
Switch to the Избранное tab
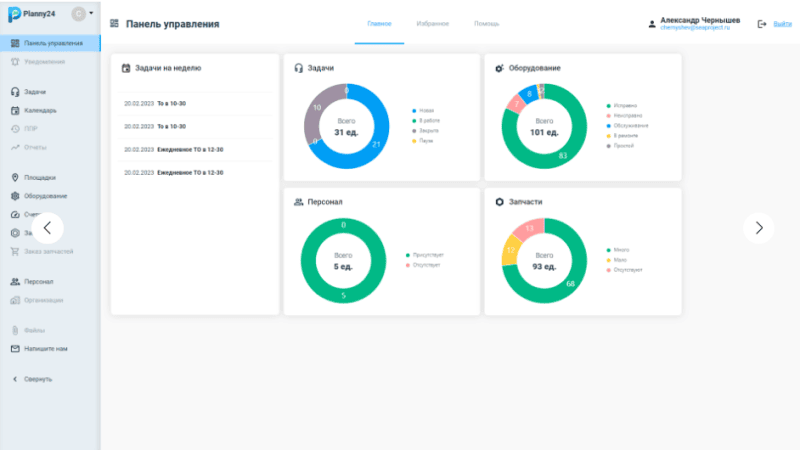(x=433, y=23)
